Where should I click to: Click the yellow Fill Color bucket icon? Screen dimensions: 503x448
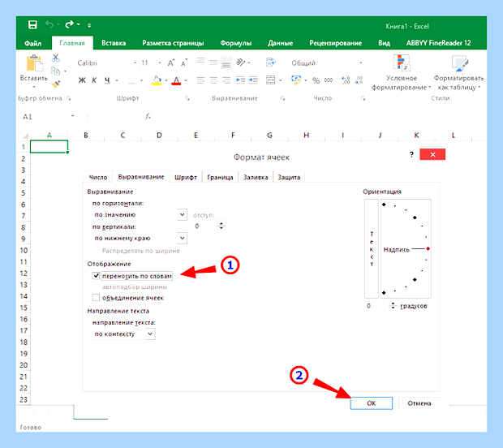[x=157, y=80]
